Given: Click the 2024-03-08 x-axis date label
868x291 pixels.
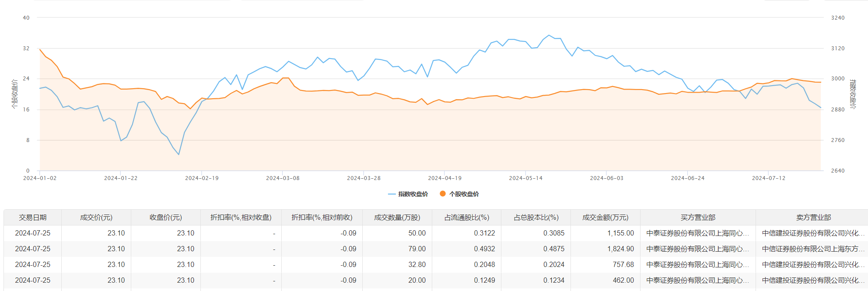Looking at the screenshot, I should tap(283, 178).
